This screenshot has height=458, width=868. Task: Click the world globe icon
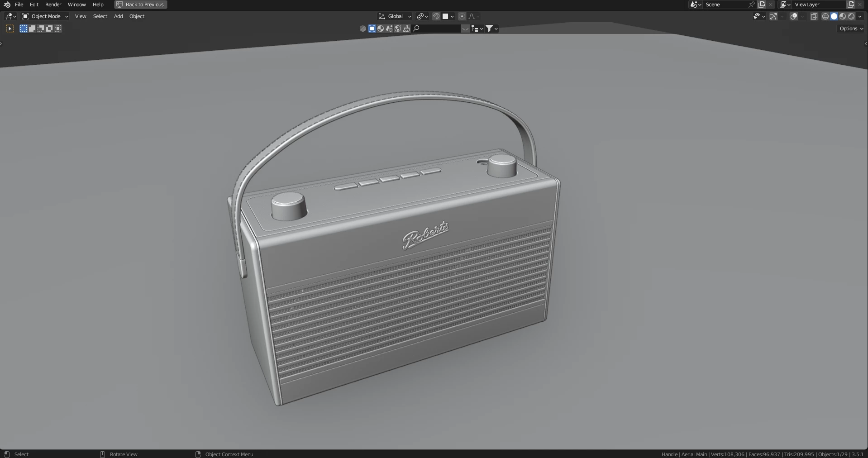(398, 29)
